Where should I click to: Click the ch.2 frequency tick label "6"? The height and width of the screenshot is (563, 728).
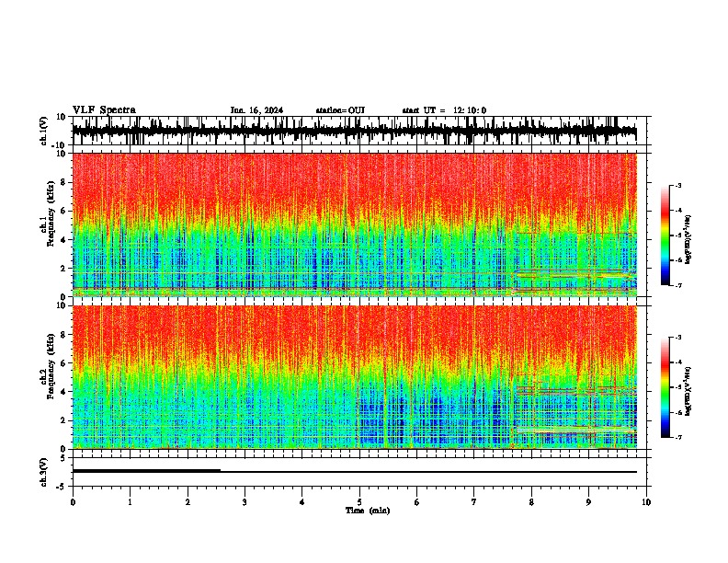[63, 362]
